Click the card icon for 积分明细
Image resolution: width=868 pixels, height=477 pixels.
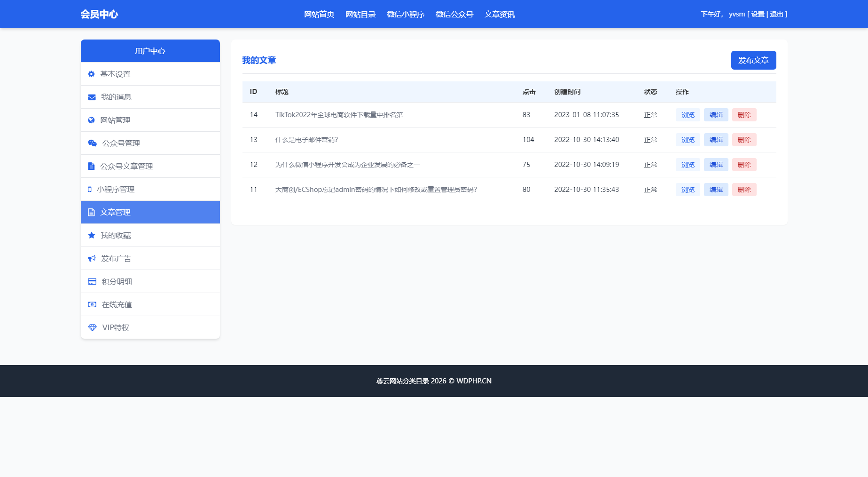pyautogui.click(x=92, y=281)
